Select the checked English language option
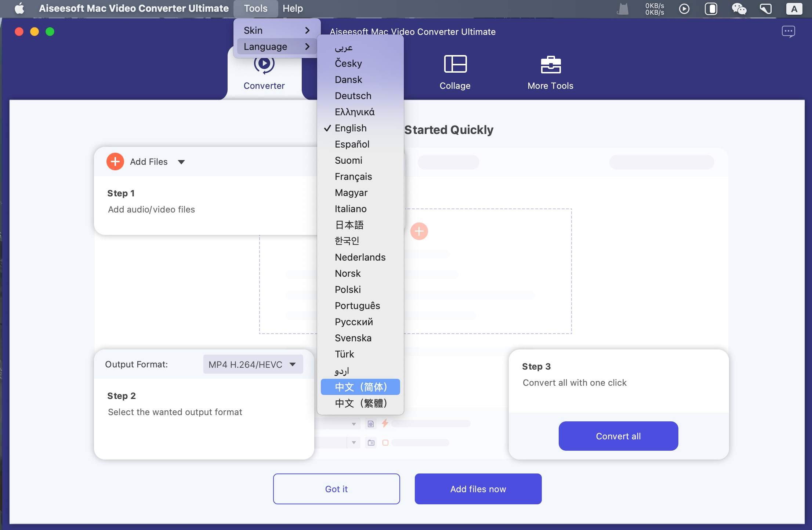The image size is (812, 530). click(x=351, y=128)
